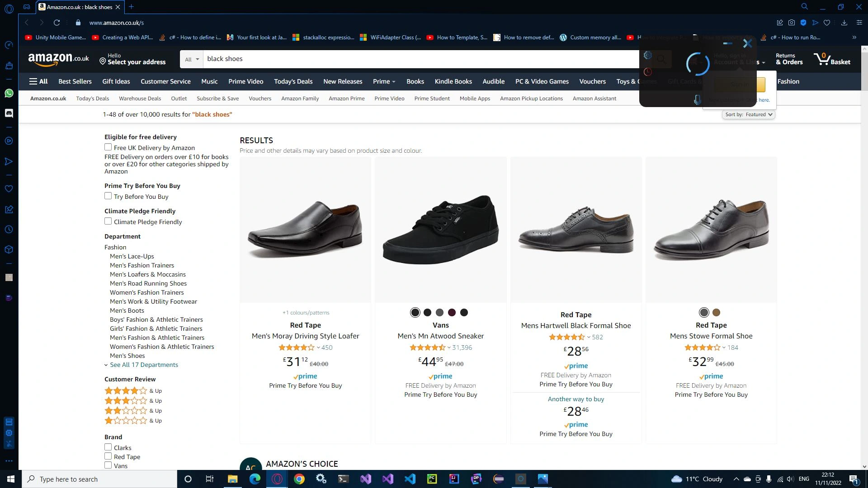Open the All hamburger menu
This screenshot has width=868, height=488.
(38, 82)
